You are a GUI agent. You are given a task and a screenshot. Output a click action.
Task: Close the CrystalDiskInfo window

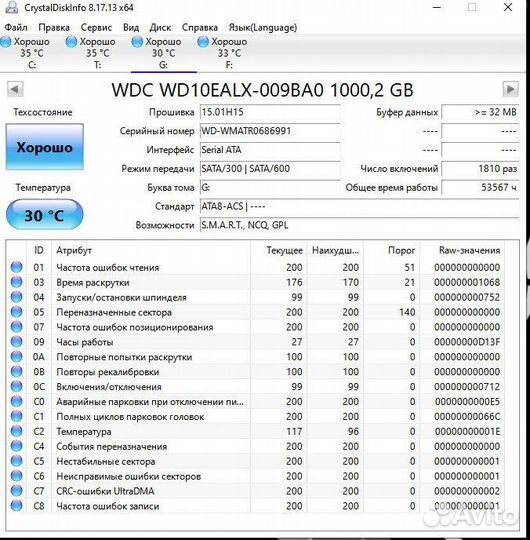(508, 7)
